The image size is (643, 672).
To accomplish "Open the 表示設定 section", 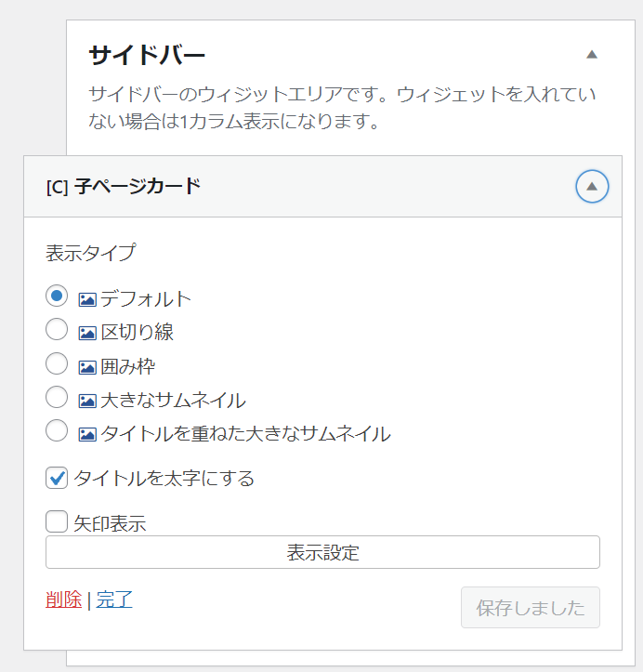I will click(x=322, y=552).
